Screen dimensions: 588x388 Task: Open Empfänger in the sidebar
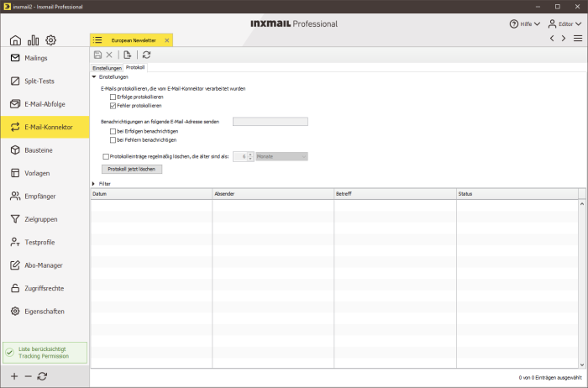45,196
